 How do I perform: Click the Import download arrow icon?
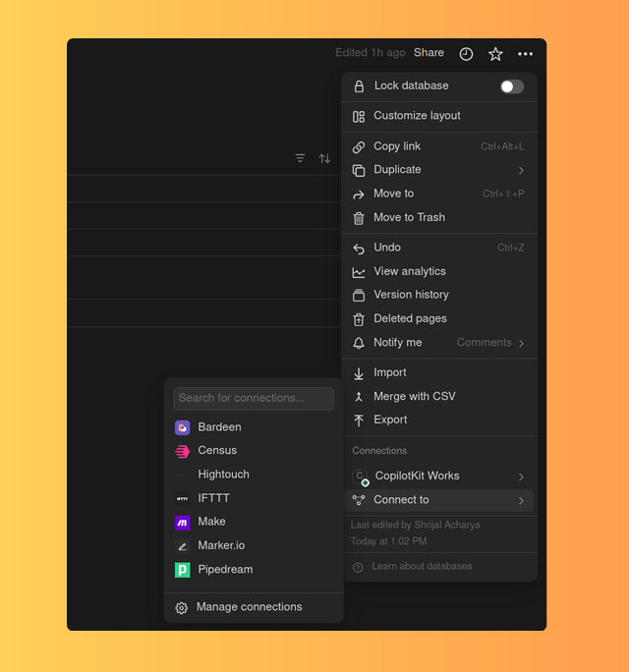[x=359, y=373]
